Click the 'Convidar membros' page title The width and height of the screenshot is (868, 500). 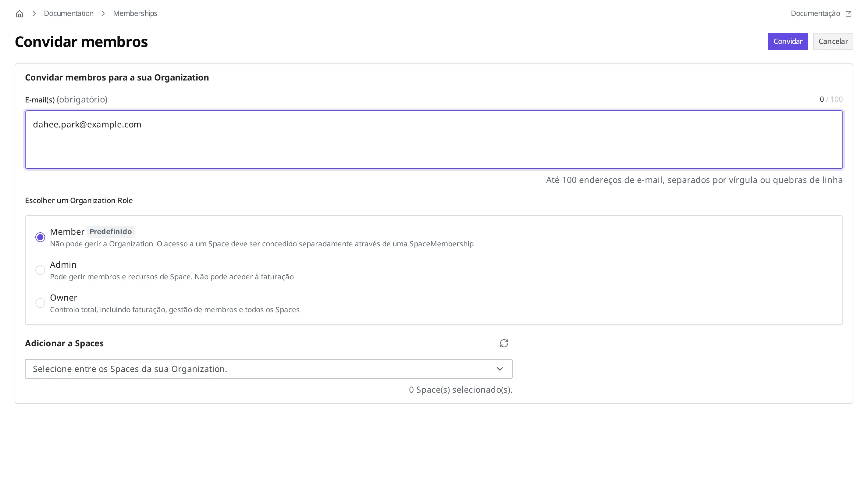click(x=81, y=41)
